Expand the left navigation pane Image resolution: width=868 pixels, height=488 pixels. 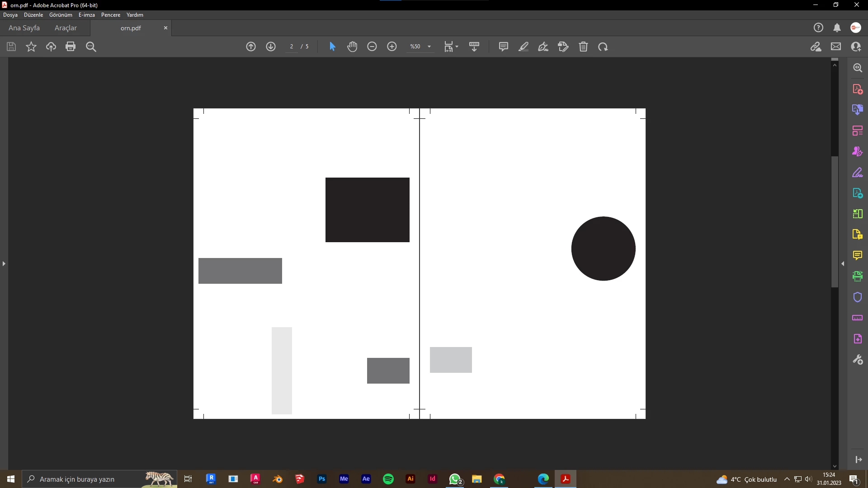pyautogui.click(x=4, y=263)
